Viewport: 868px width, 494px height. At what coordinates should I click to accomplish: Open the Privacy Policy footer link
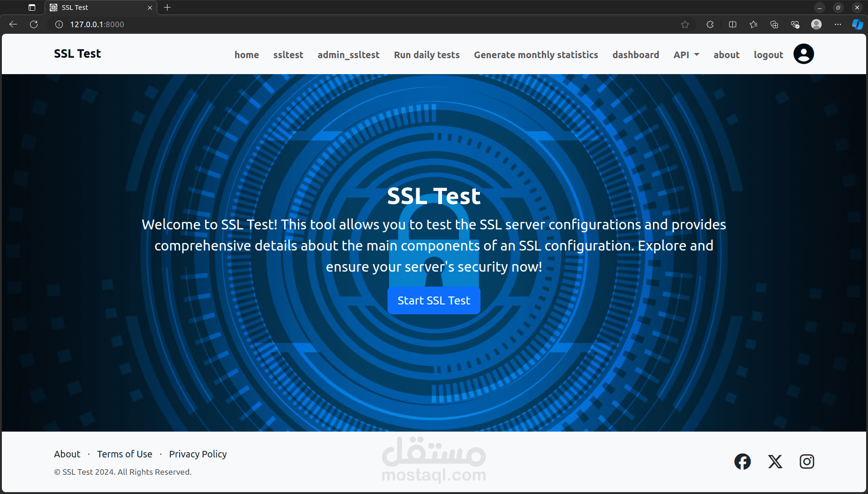198,454
